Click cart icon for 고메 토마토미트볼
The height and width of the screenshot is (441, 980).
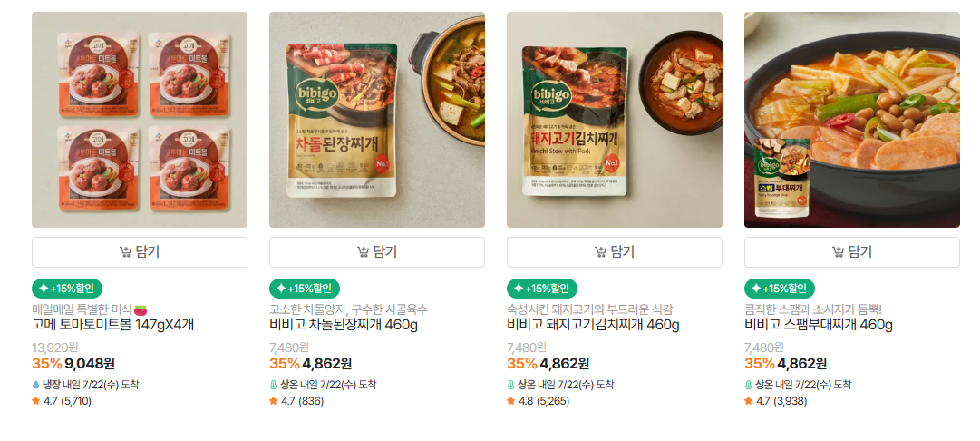[125, 252]
